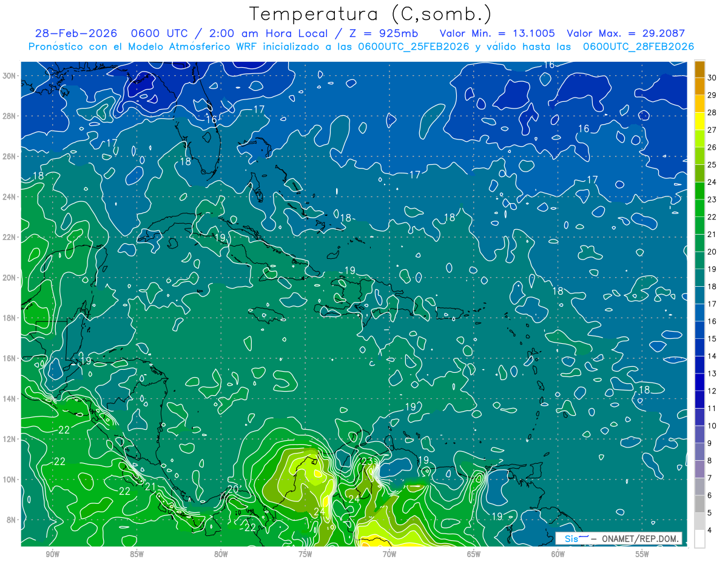Click the '20N' latitude axis label
Viewport: 728px width, 562px height.
[x=10, y=278]
